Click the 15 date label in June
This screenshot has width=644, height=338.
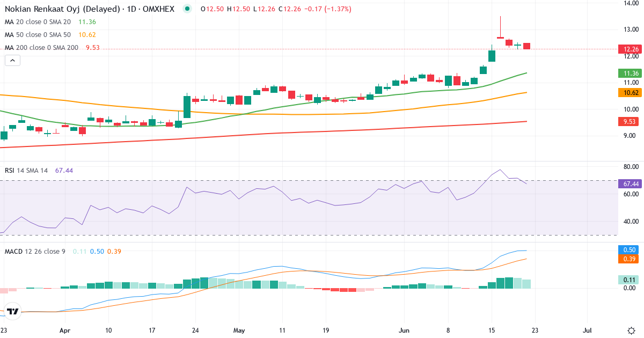(491, 330)
